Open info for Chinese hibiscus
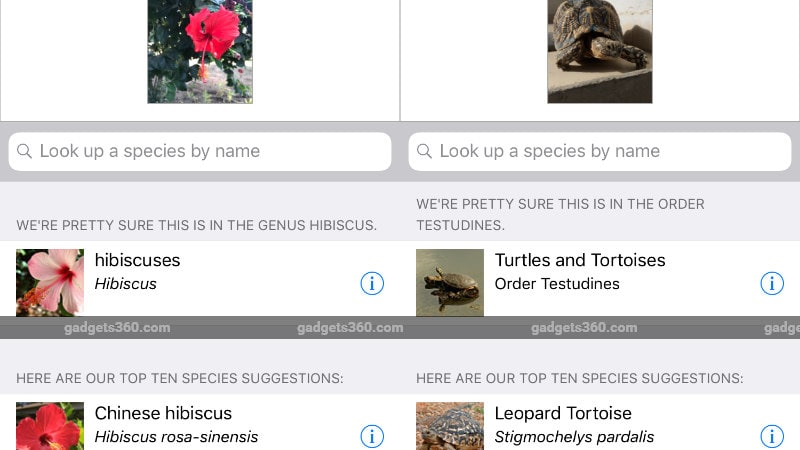800x450 pixels. coord(371,436)
